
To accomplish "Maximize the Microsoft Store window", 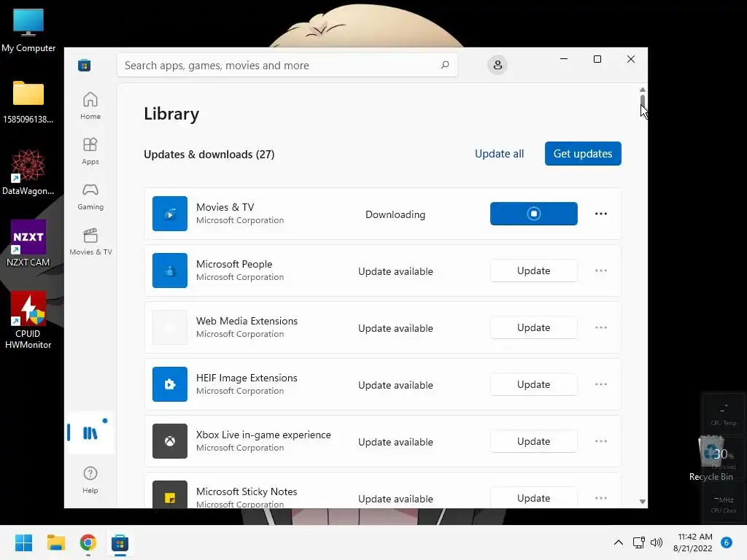I will point(597,59).
